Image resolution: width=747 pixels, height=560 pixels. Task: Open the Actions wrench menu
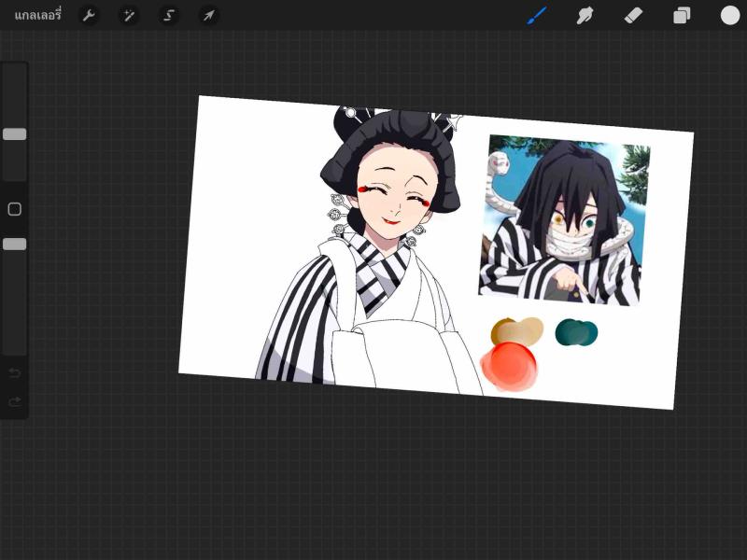pos(89,16)
